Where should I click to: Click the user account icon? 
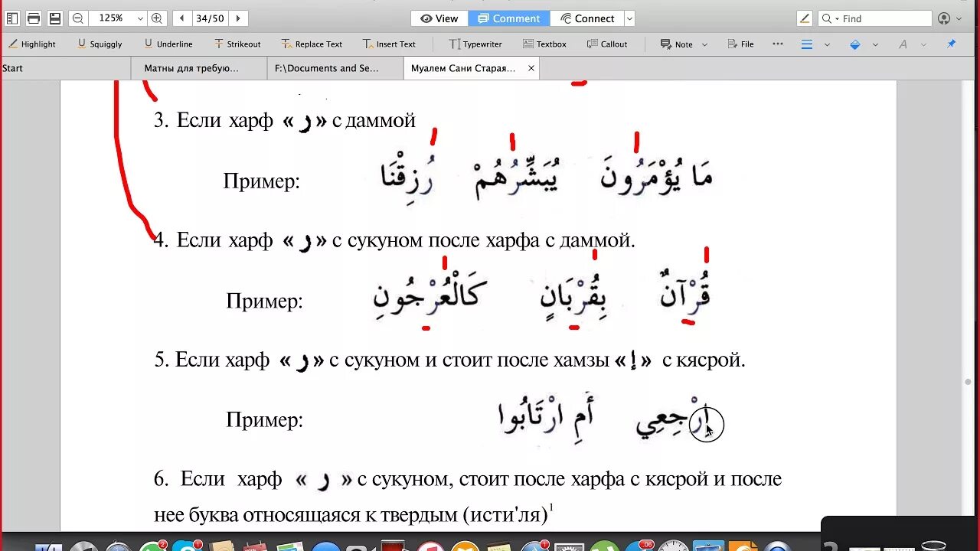pyautogui.click(x=944, y=18)
